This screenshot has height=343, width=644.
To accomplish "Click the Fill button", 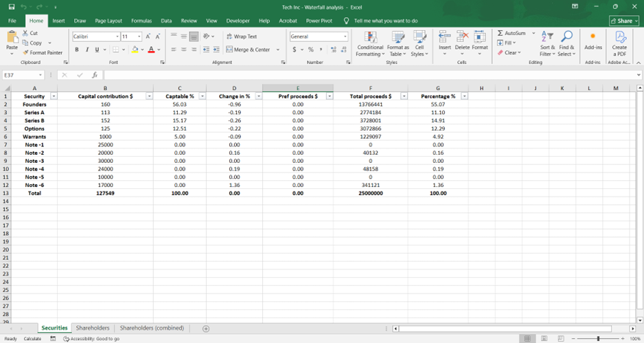I will click(x=507, y=43).
